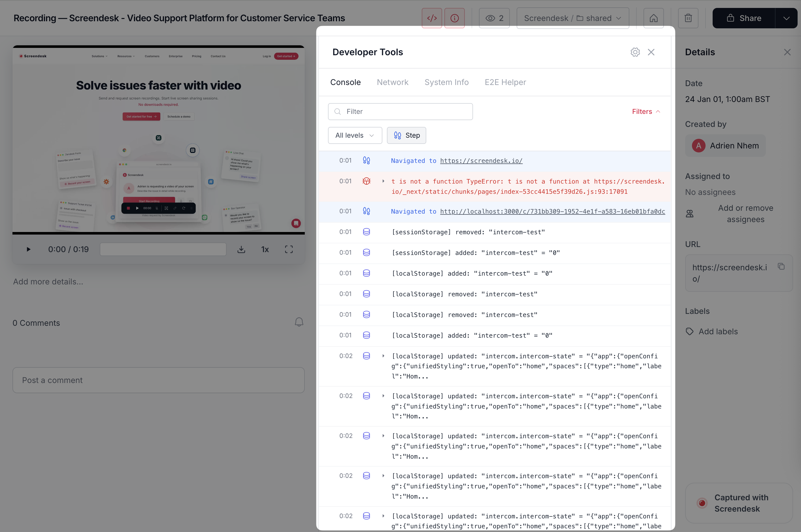The image size is (801, 532).
Task: Open Share options dropdown arrow
Action: click(x=786, y=18)
